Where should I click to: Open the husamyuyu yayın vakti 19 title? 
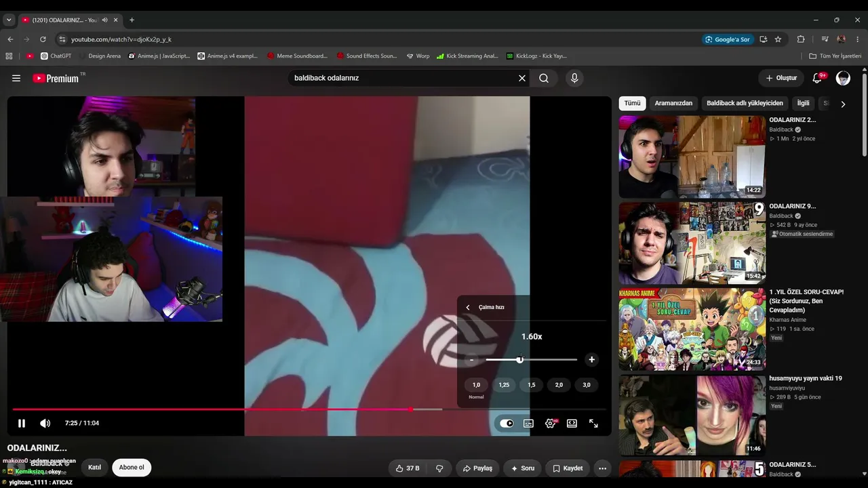806,378
